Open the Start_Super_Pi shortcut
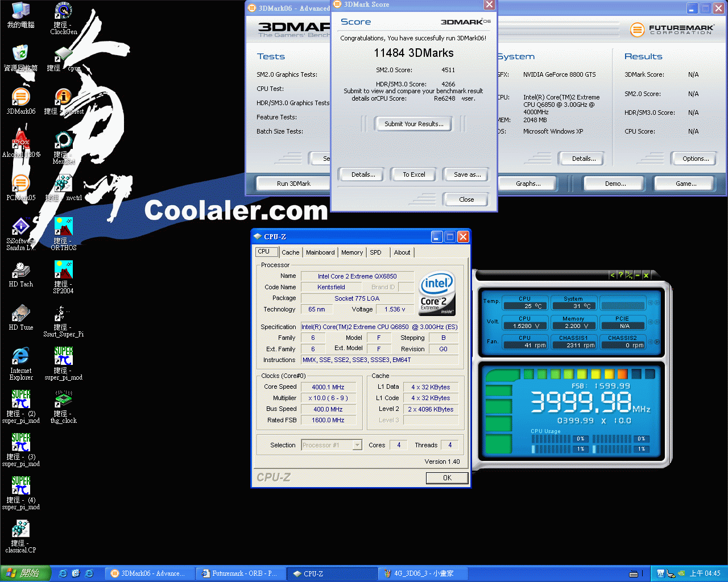Viewport: 728px width, 582px height. coord(63,321)
